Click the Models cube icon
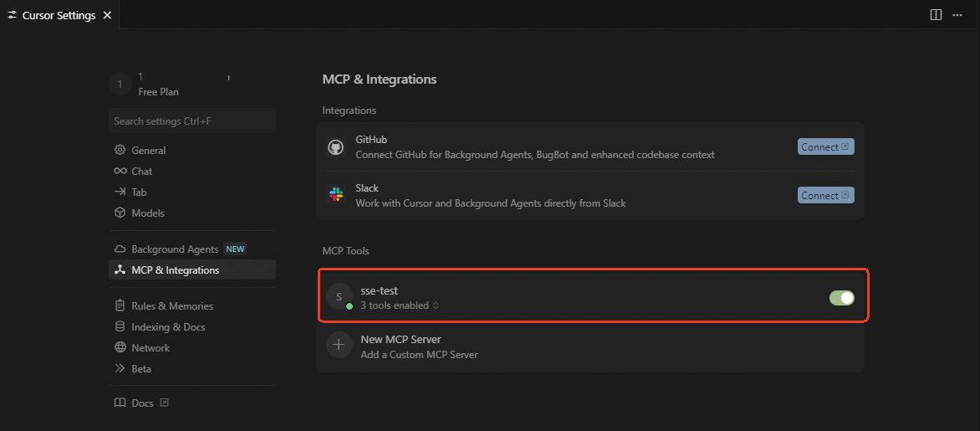 point(120,213)
